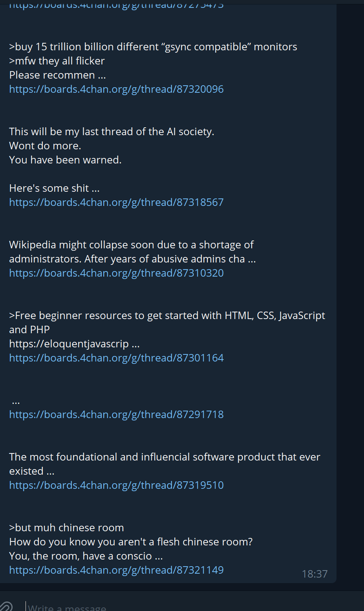This screenshot has height=611, width=364.
Task: Click the Free beginner resources text
Action: coord(167,323)
